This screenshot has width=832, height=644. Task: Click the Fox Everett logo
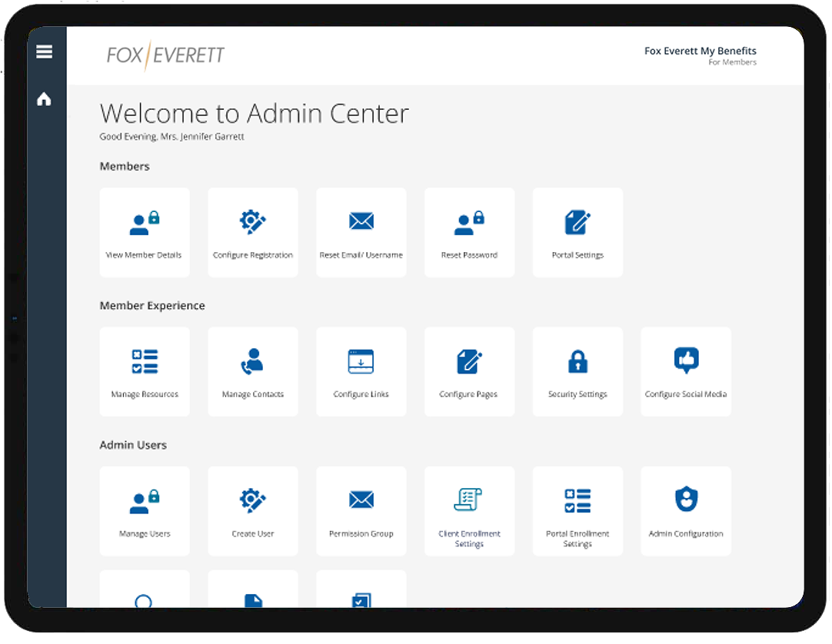tap(165, 55)
